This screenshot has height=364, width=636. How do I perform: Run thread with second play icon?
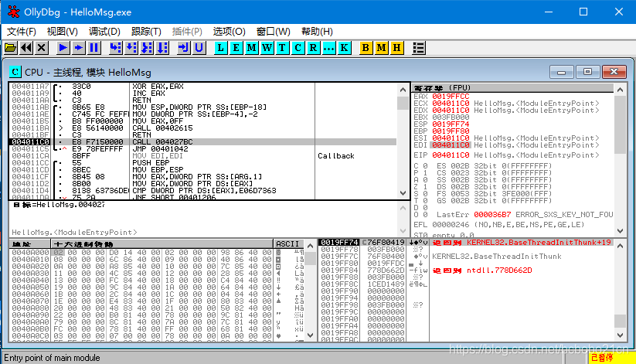pyautogui.click(x=78, y=48)
